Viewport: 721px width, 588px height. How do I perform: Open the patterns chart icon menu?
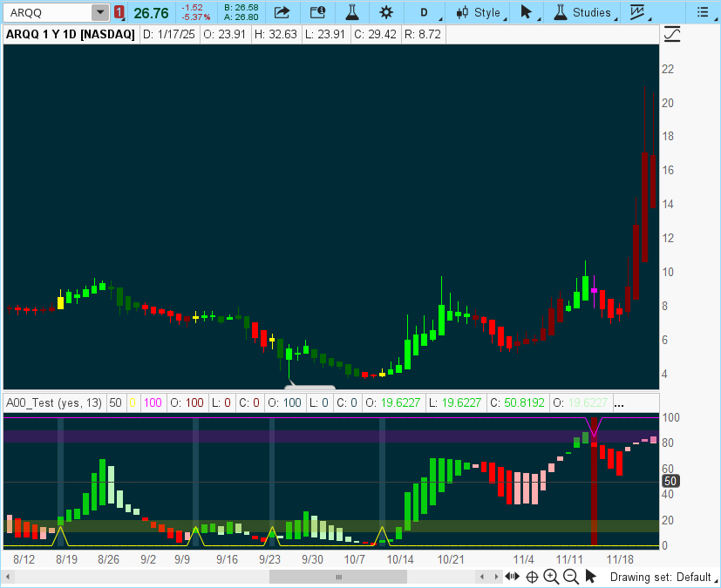click(639, 12)
